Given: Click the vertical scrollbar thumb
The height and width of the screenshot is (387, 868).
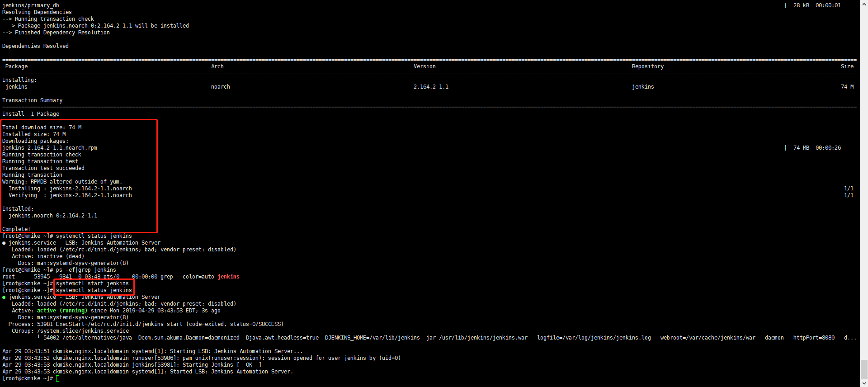Looking at the screenshot, I should coord(864,369).
